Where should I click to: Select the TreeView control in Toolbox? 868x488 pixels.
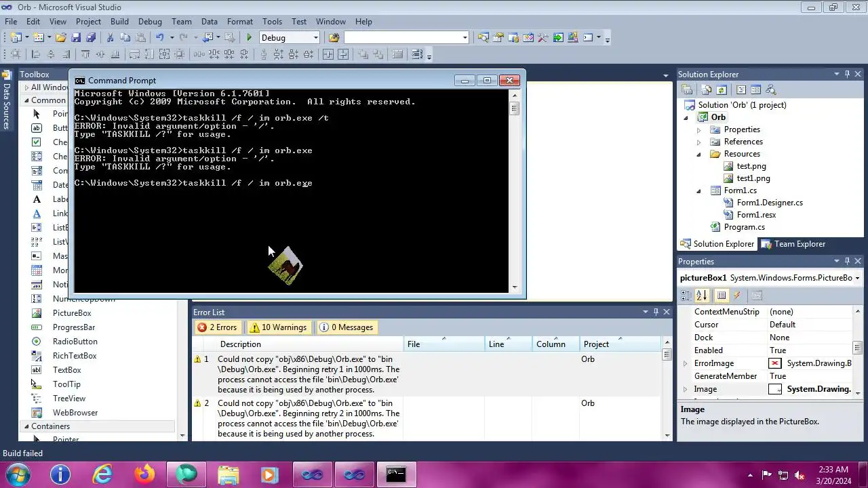(69, 399)
